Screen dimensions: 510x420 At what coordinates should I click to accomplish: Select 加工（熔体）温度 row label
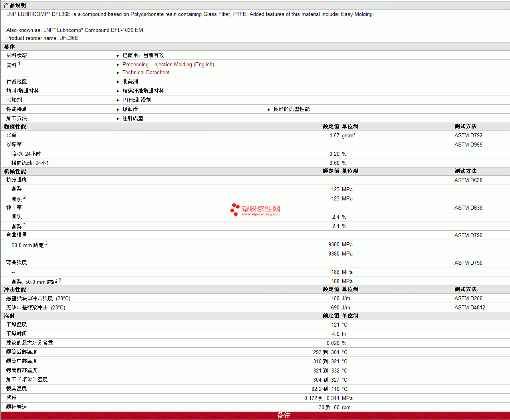click(27, 380)
